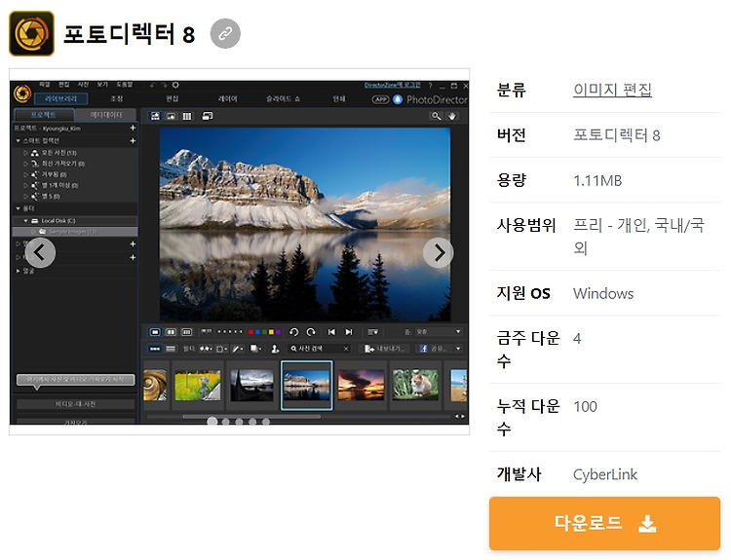731x560 pixels.
Task: Open the 파일 menu in PhotoDirector
Action: coord(44,85)
